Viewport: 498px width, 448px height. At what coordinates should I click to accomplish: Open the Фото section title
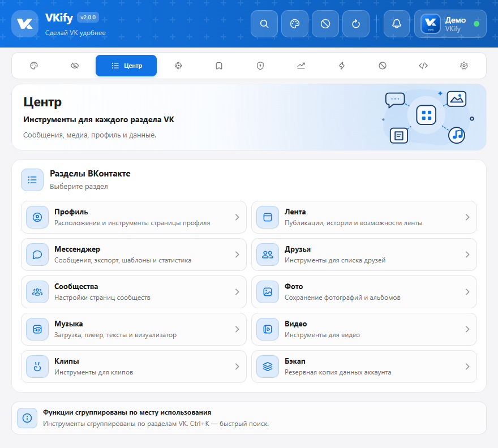(294, 286)
